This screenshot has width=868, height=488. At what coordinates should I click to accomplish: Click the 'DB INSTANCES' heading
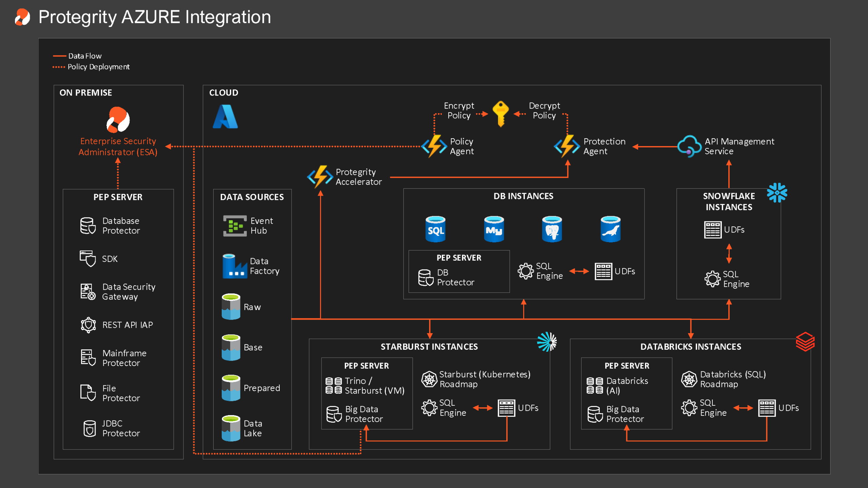[x=523, y=196]
